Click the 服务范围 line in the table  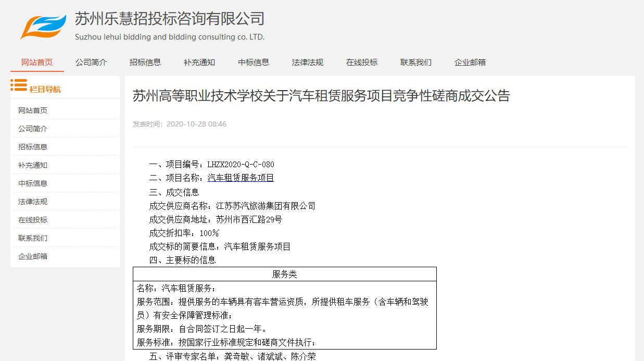[283, 308]
